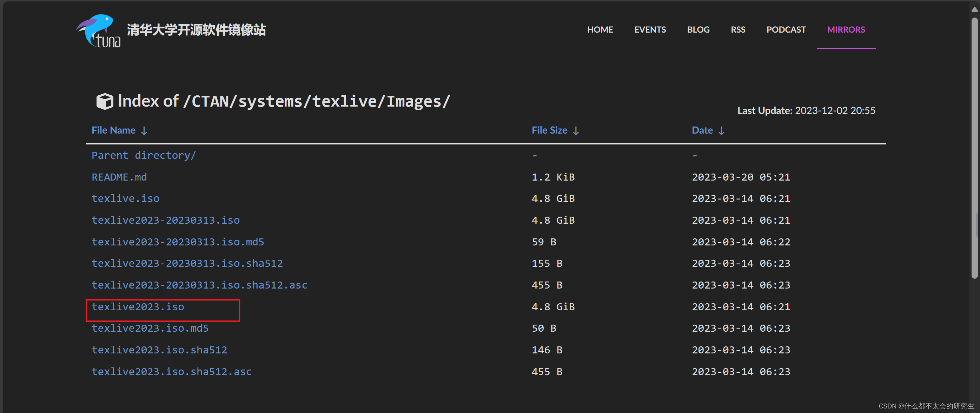Open texlive2023-20230313.iso.sha512.asc

199,285
